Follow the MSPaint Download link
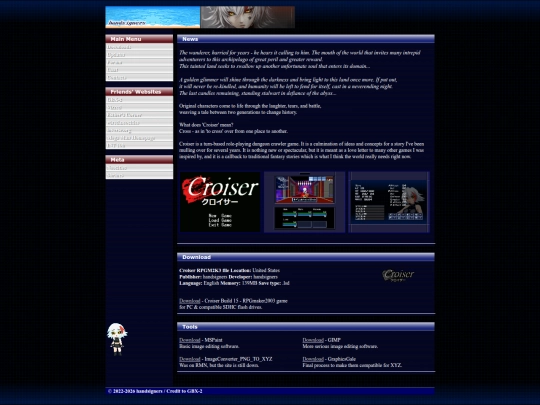This screenshot has height=405, width=540. [x=189, y=340]
